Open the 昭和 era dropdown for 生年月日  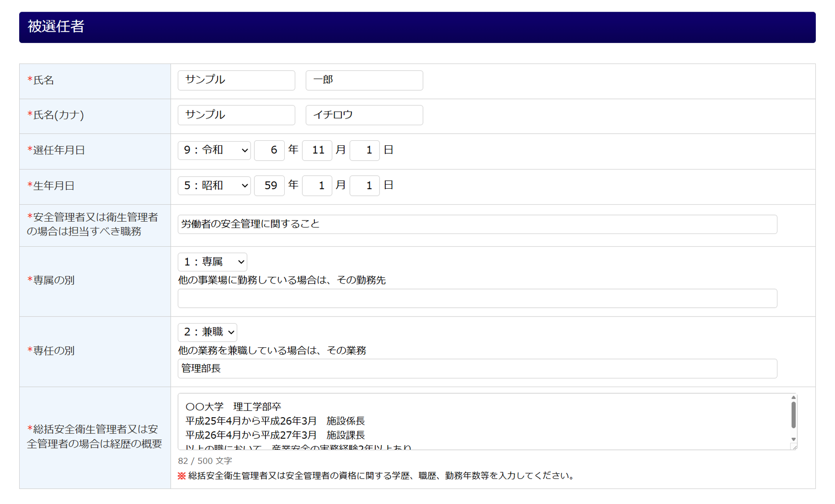click(x=214, y=185)
